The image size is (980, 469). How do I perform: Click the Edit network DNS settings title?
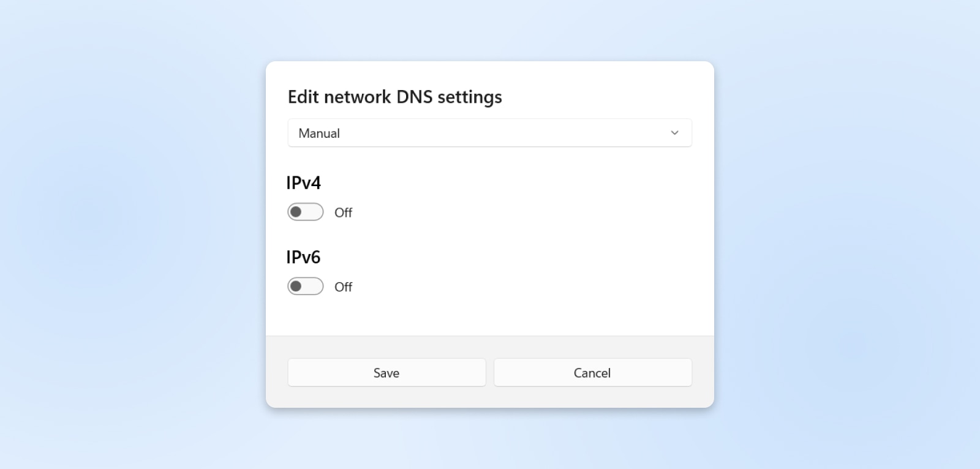coord(394,97)
